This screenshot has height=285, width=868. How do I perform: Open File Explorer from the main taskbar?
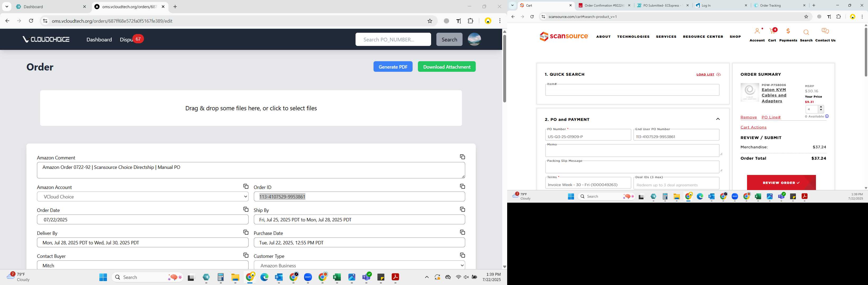pyautogui.click(x=235, y=277)
